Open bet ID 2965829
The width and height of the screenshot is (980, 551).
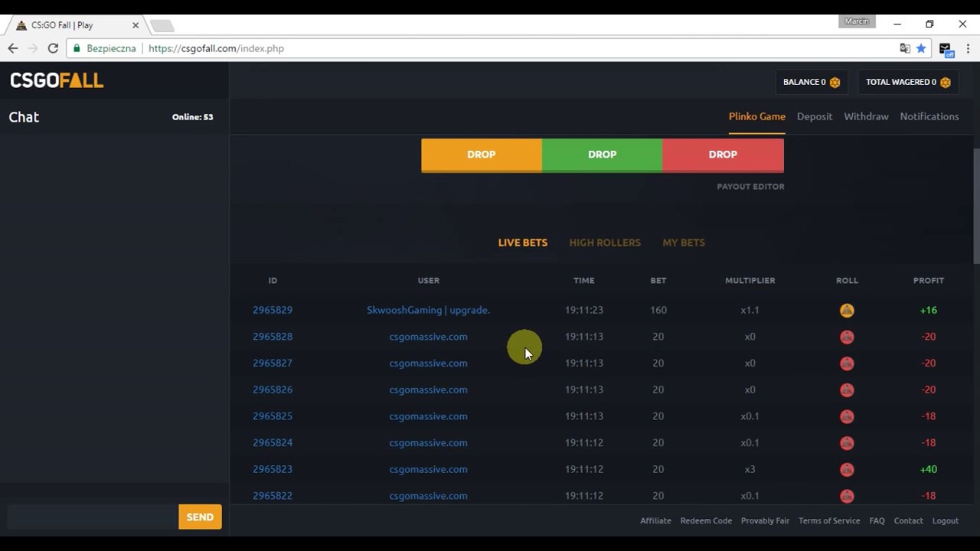[x=273, y=310]
